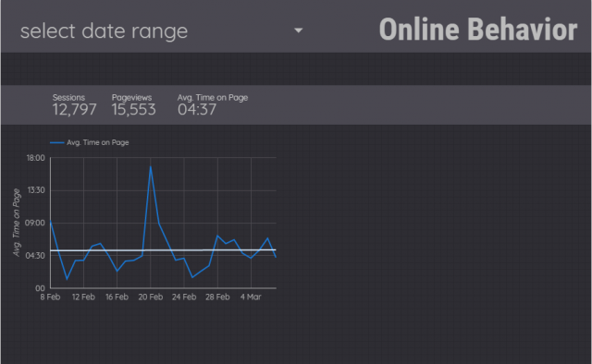The image size is (592, 364).
Task: Click the 13:30 y-axis label
Action: (x=36, y=190)
